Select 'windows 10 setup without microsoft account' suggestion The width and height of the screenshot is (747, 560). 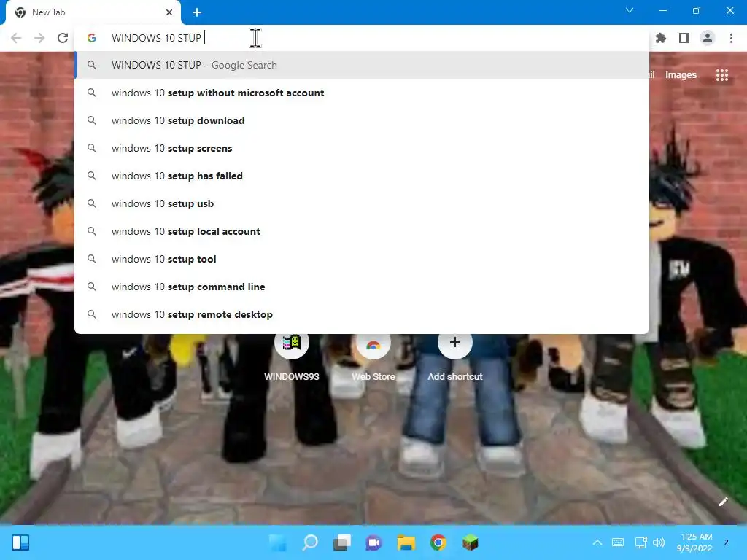(362, 93)
